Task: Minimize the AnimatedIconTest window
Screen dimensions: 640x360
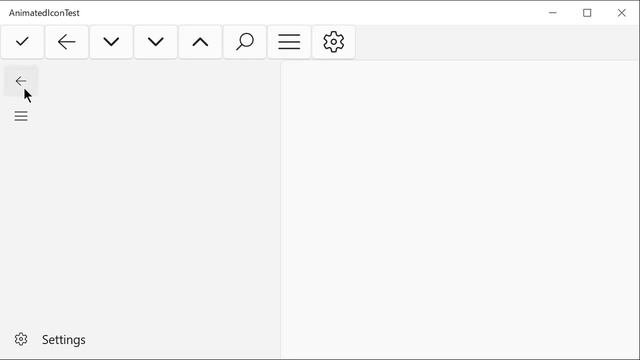Action: click(553, 13)
